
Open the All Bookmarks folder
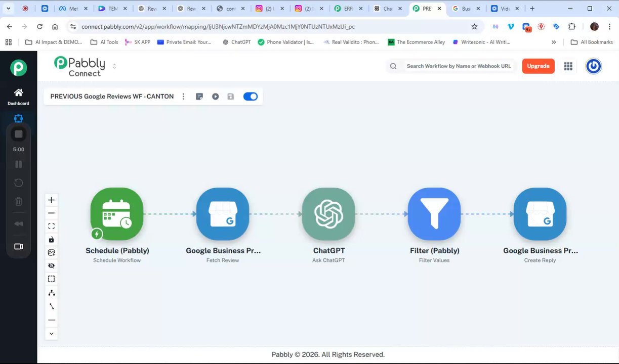(x=592, y=42)
